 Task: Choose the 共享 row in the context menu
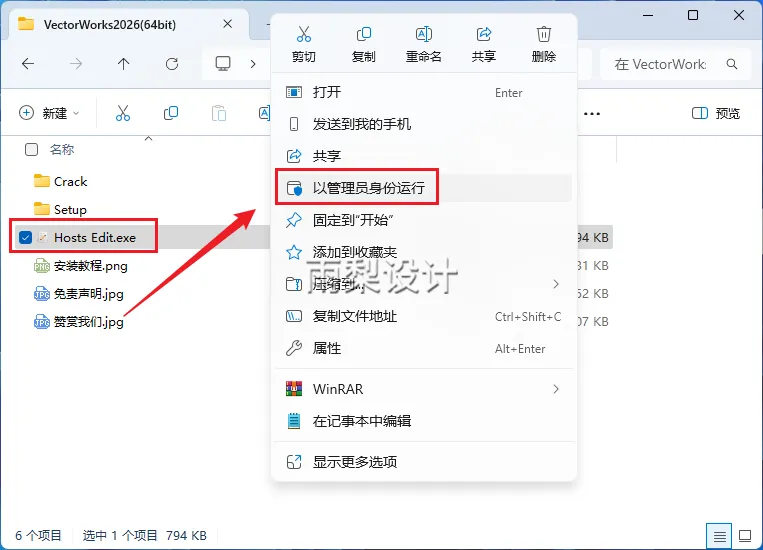pos(423,156)
